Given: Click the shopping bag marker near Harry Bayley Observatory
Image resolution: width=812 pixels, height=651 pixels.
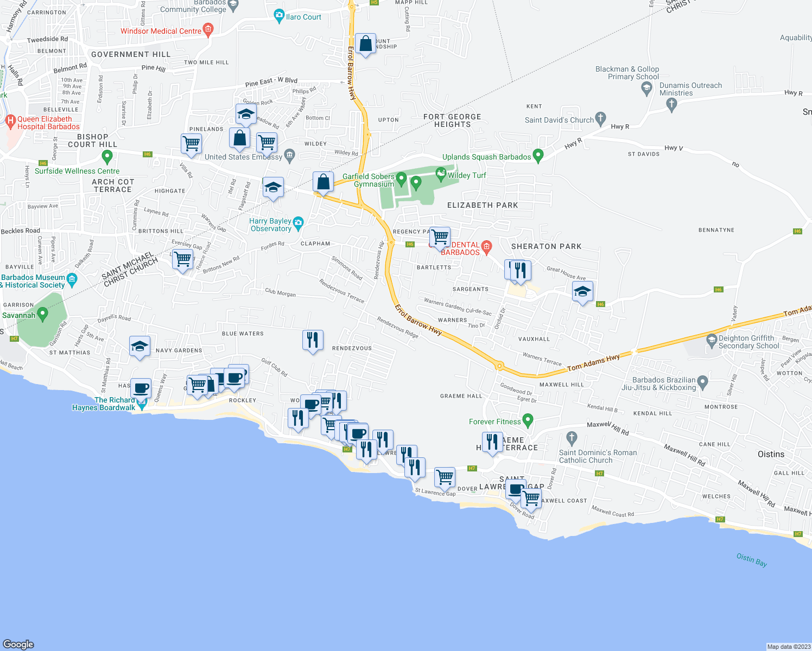Looking at the screenshot, I should coord(322,182).
